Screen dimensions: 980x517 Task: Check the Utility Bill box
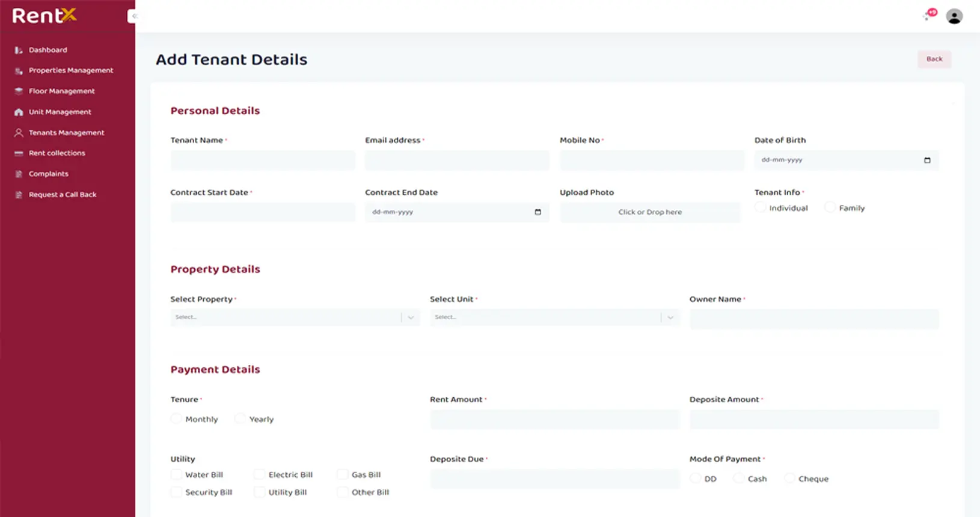tap(259, 492)
